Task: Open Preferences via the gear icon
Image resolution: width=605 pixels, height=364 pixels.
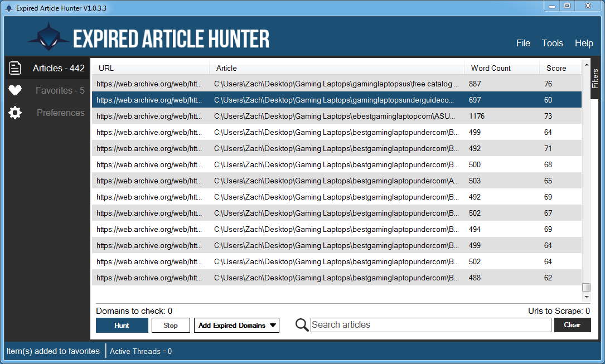Action: coord(15,113)
